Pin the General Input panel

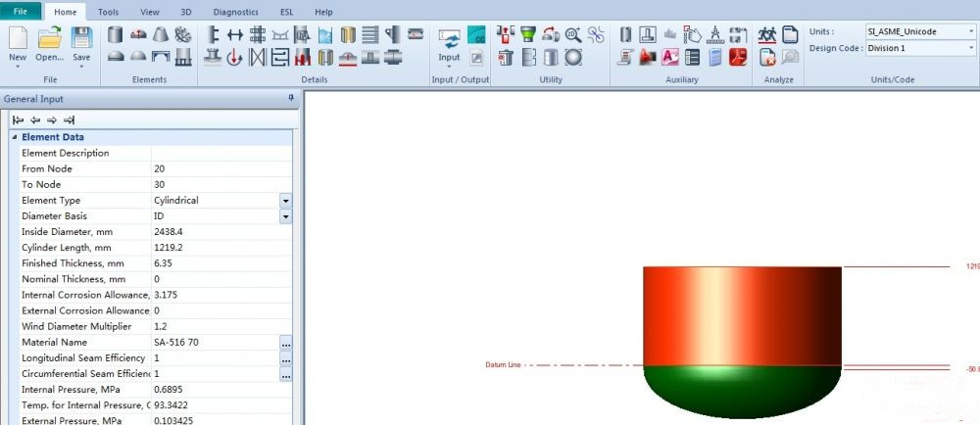pos(291,99)
